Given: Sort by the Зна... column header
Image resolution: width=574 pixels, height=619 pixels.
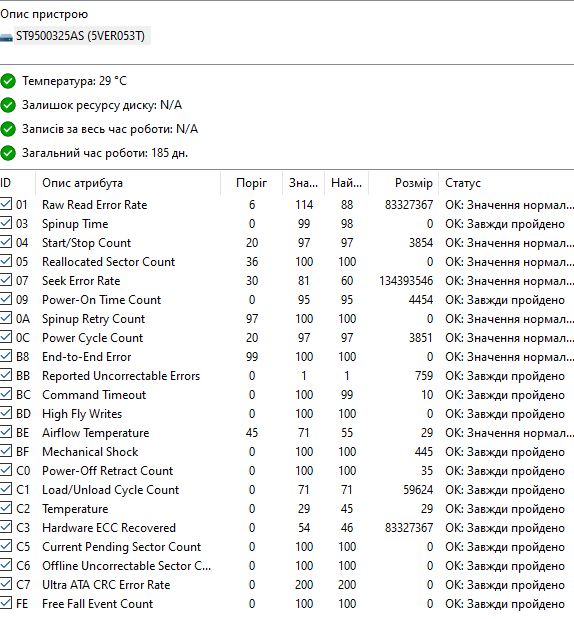Looking at the screenshot, I should pyautogui.click(x=304, y=183).
